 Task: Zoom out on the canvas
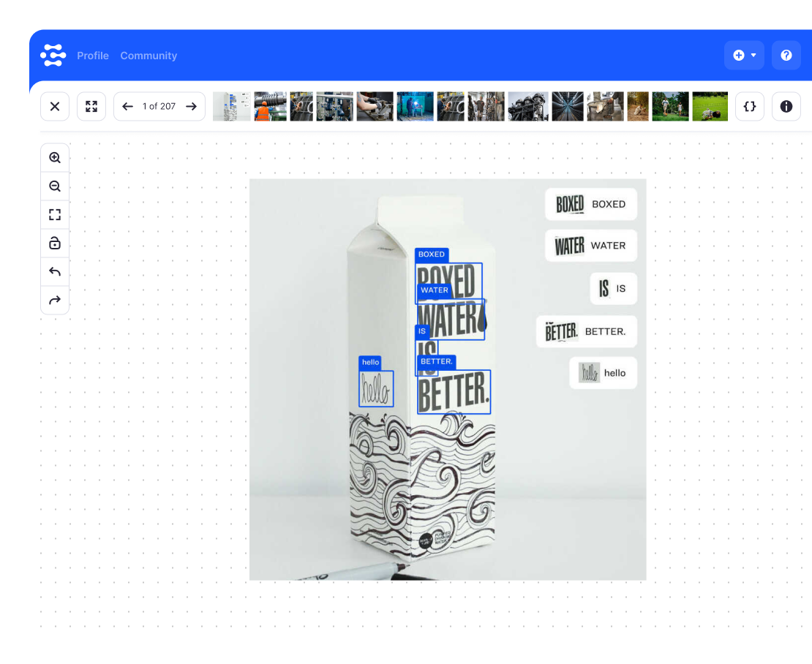(x=55, y=186)
